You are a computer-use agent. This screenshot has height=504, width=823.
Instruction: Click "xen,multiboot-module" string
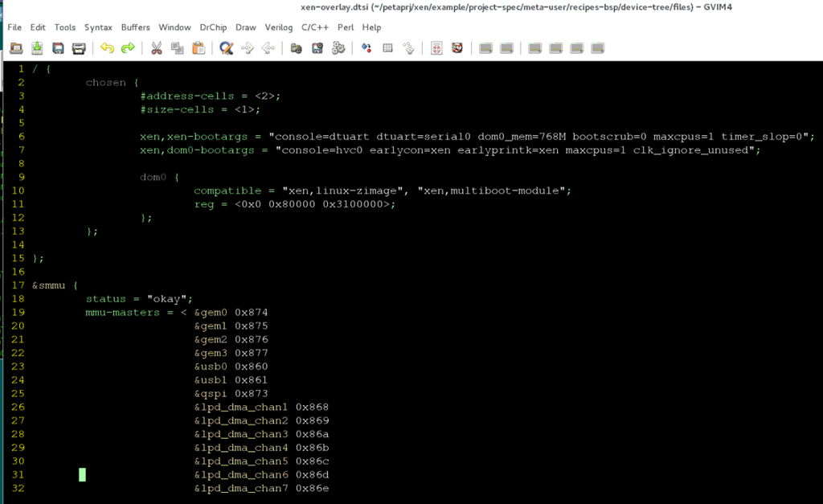(491, 191)
